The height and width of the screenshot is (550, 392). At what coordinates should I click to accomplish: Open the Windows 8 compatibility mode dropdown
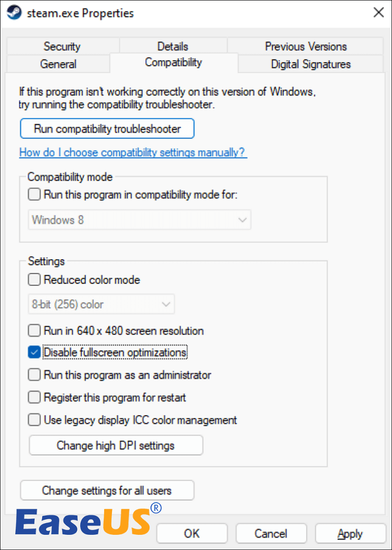139,220
